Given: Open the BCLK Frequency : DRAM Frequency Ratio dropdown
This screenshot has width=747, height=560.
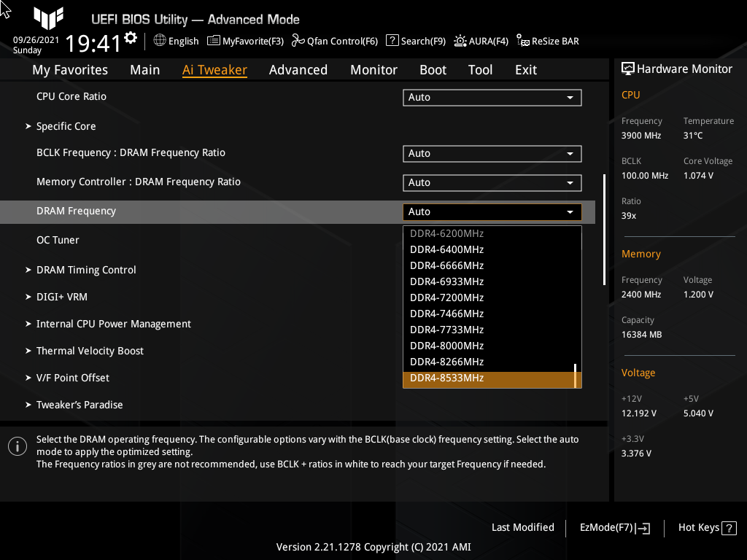Looking at the screenshot, I should pos(492,153).
